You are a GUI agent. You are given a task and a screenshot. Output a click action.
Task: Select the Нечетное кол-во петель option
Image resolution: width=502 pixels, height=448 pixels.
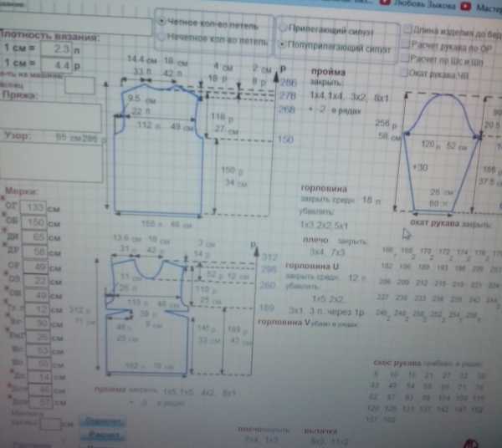tap(161, 38)
